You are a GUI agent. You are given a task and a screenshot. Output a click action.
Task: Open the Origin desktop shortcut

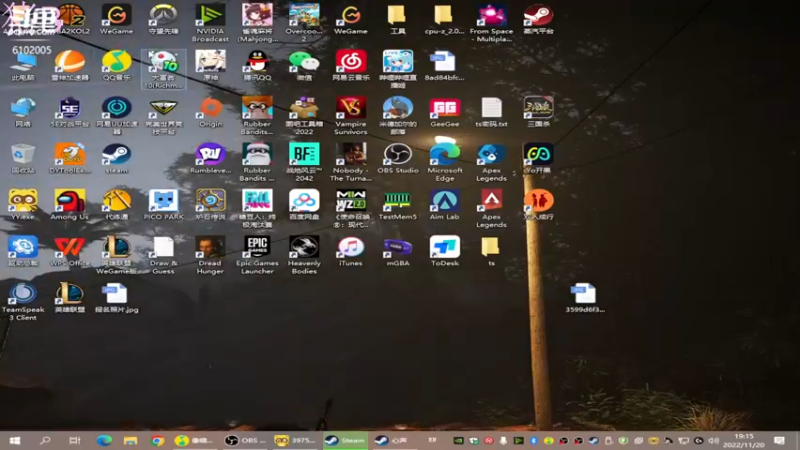[x=210, y=112]
